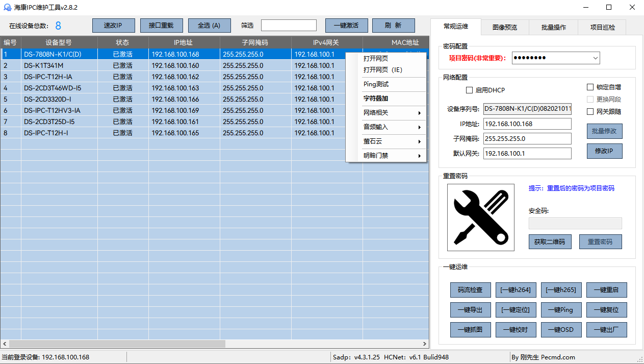The width and height of the screenshot is (644, 364).
Task: Select the DS-2CD3320D-I device row
Action: (x=173, y=99)
